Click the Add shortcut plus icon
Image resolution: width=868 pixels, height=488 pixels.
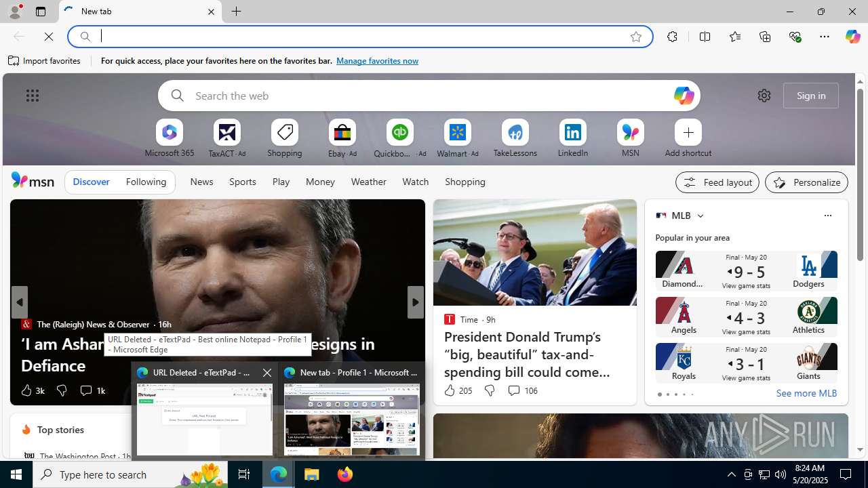click(x=688, y=132)
